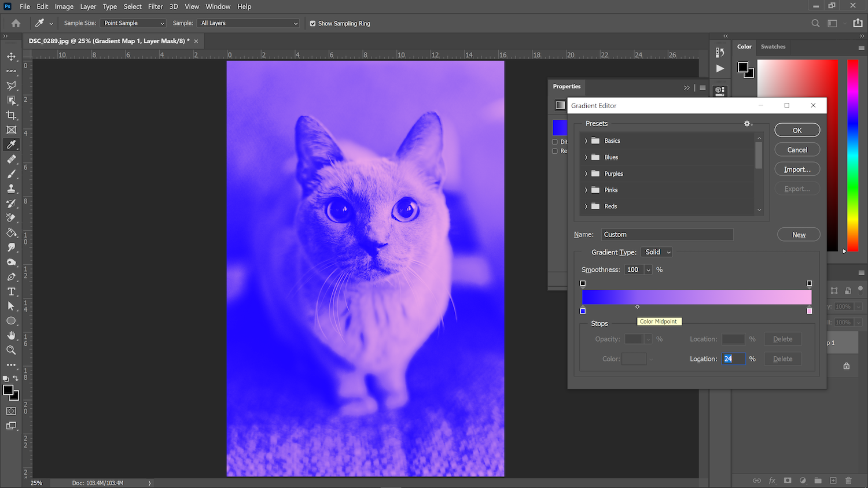Select the Object Selection tool
868x488 pixels.
click(11, 101)
